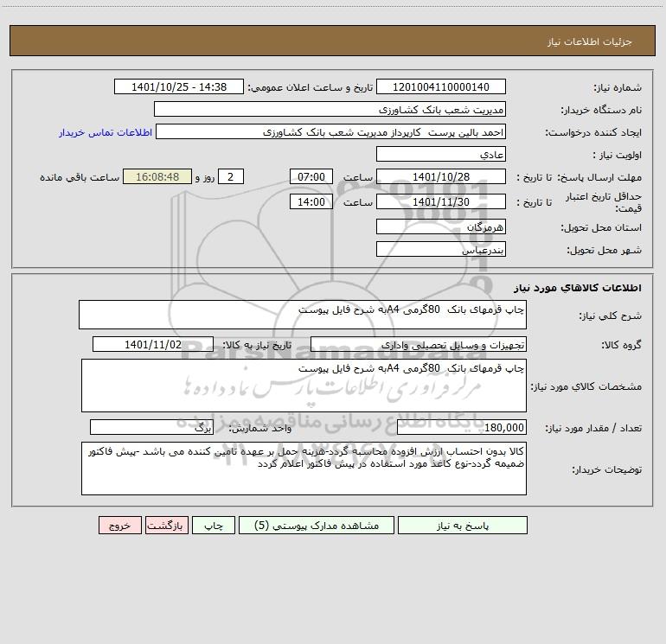Click buyer name field مدیریت شعب بانک کشاورزی
This screenshot has height=644, width=666.
(330, 109)
